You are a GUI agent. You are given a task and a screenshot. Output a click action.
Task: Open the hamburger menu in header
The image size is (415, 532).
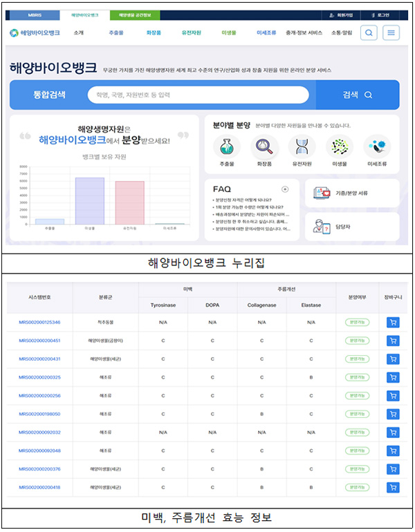coord(391,32)
